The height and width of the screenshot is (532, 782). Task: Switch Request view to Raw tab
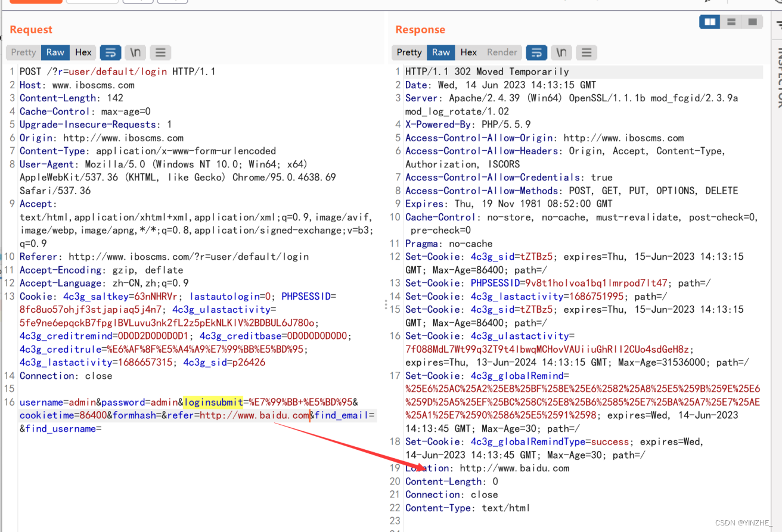click(x=55, y=52)
